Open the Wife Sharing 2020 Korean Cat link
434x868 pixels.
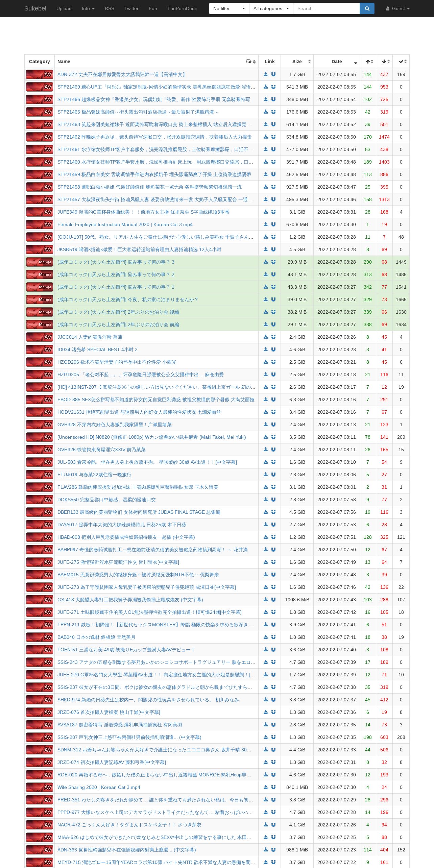pos(99,787)
